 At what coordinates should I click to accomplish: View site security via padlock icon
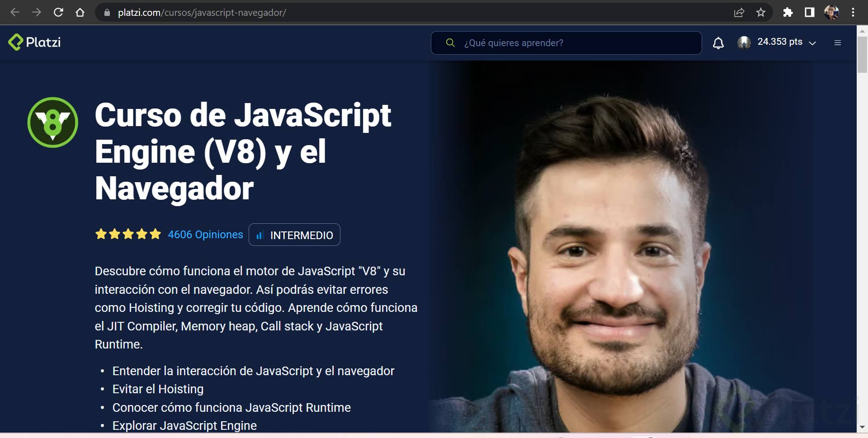click(107, 13)
